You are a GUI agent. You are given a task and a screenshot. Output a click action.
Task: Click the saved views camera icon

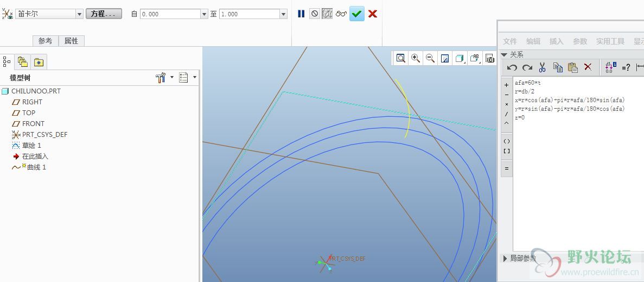pyautogui.click(x=490, y=58)
